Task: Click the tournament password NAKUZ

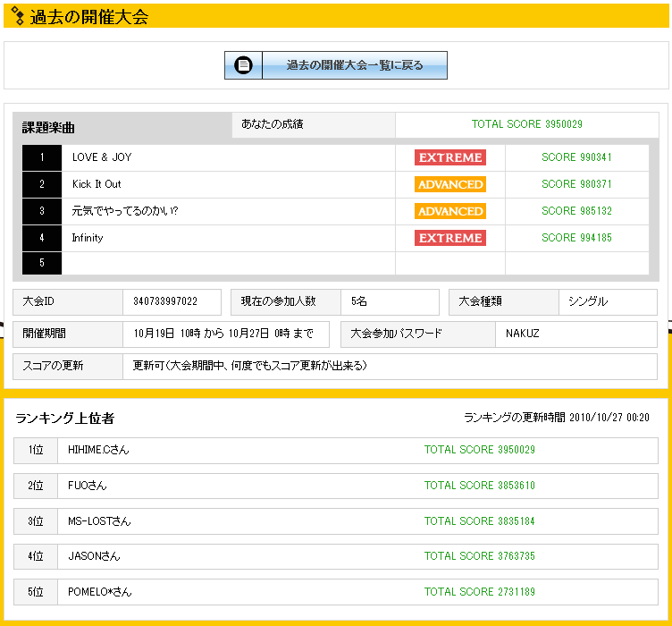Action: 522,334
